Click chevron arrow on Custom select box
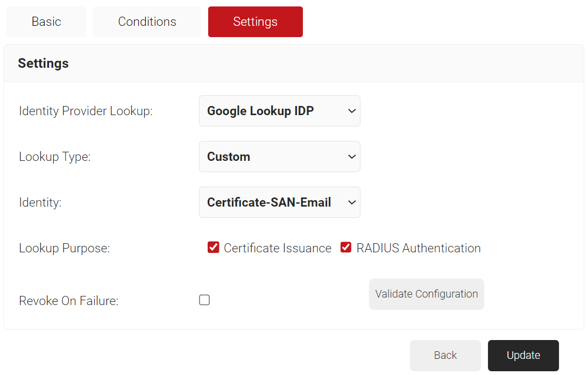 (x=352, y=157)
